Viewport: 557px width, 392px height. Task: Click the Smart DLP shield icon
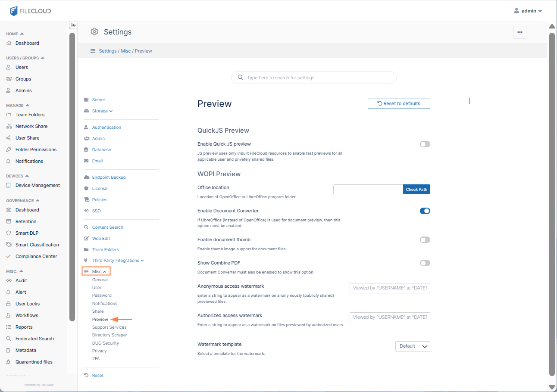click(x=9, y=233)
